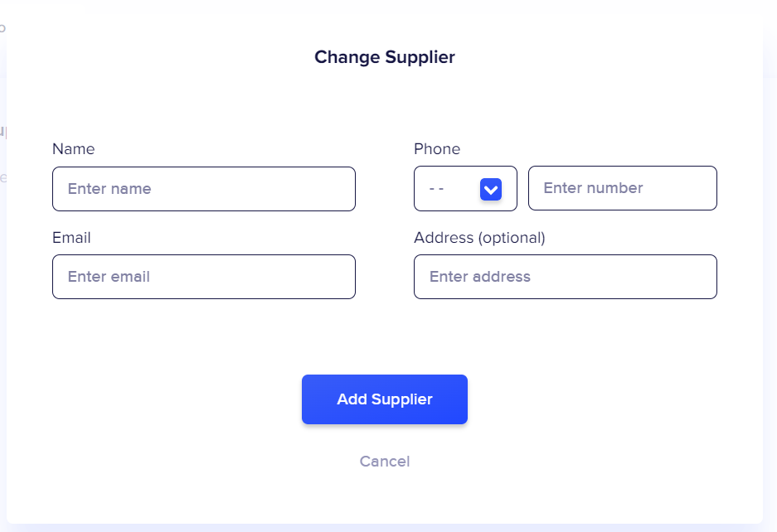Click the "Enter address" placeholder text
Screen dimensions: 777x532
480,277
